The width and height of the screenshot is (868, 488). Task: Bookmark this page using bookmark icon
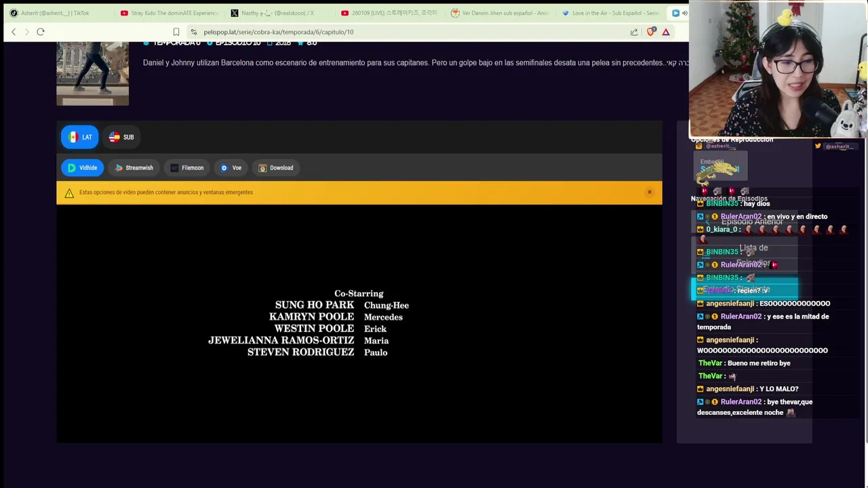pyautogui.click(x=176, y=32)
